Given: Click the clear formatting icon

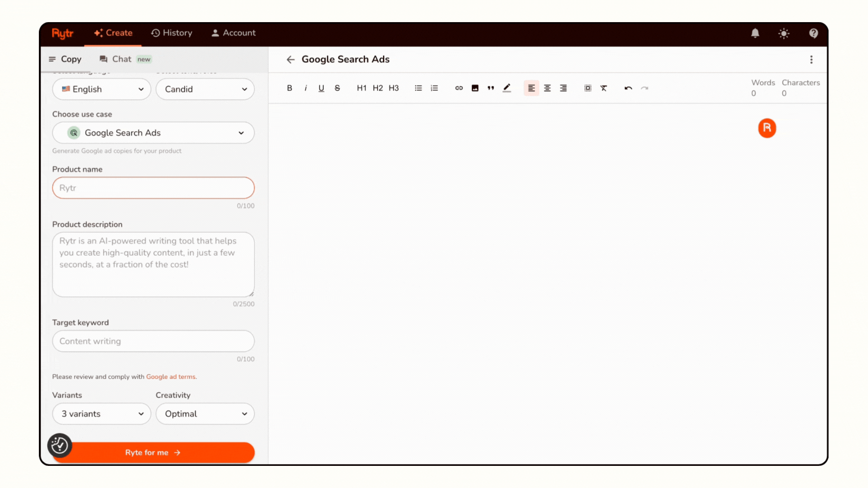Looking at the screenshot, I should (x=604, y=88).
